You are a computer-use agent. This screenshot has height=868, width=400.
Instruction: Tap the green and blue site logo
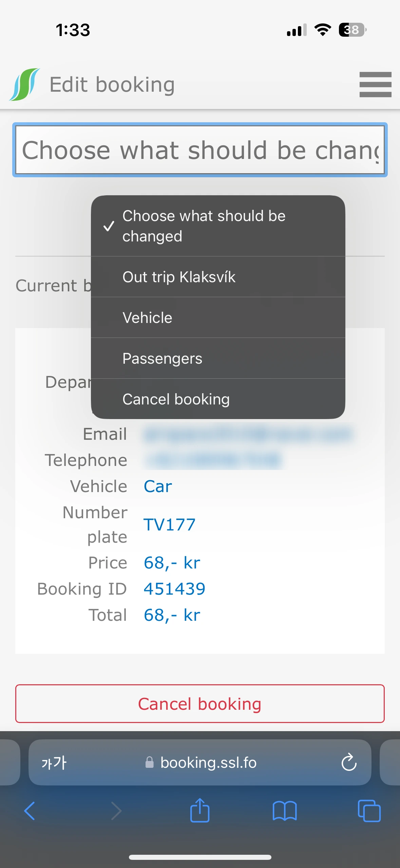point(24,85)
